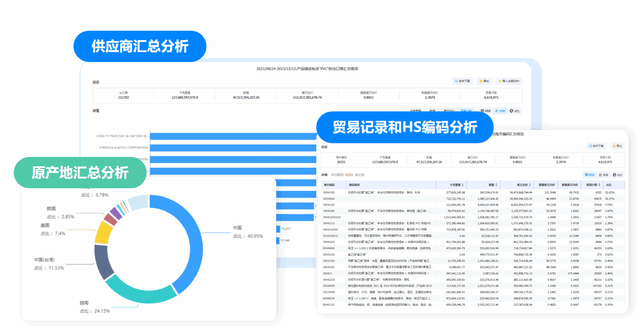Switch to 占比 view on the supplier report
The image size is (644, 332).
click(x=515, y=110)
